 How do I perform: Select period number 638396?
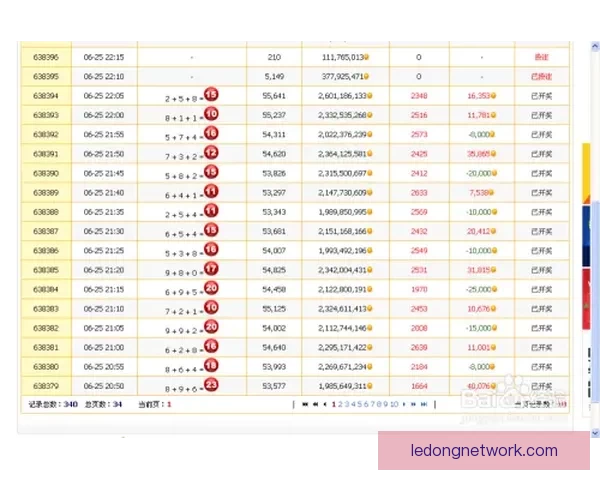[46, 57]
